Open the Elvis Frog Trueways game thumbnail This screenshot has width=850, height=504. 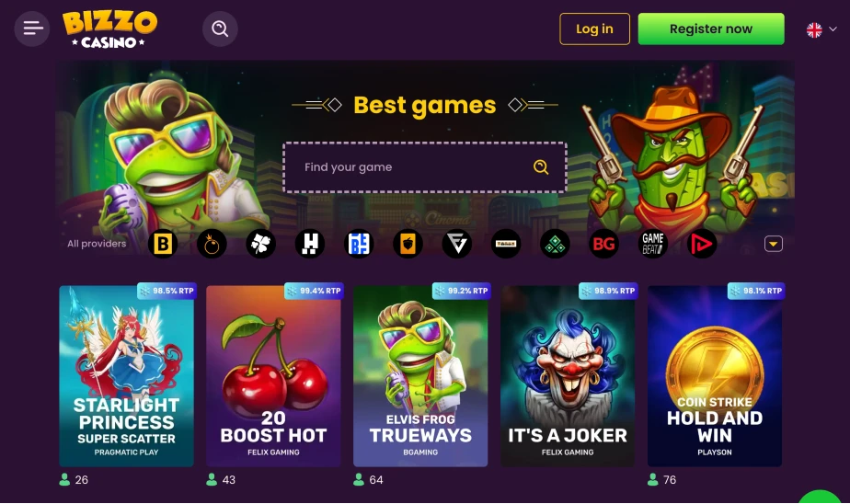420,376
